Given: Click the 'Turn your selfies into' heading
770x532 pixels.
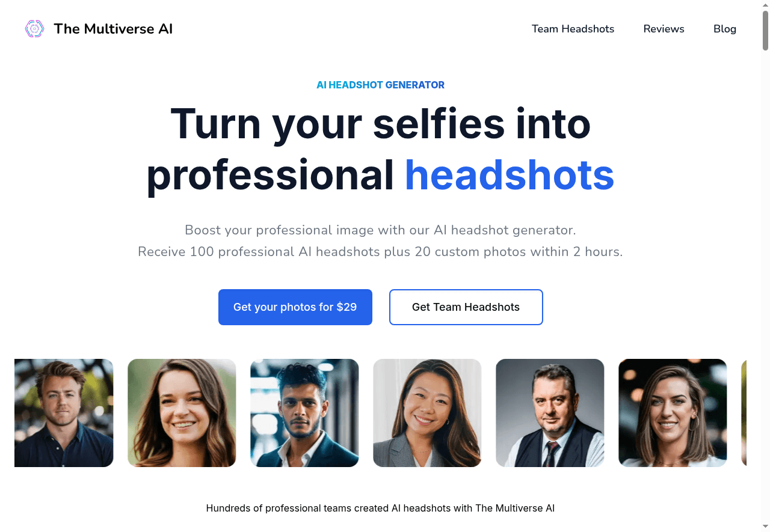Looking at the screenshot, I should 381,123.
